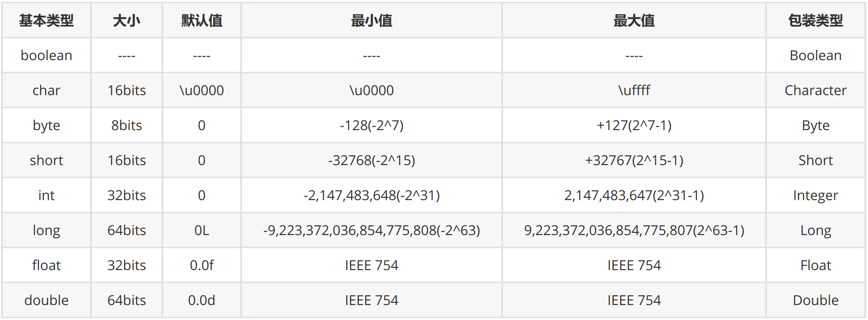Click the 大小 column header
Screen dimensions: 868x320
pyautogui.click(x=126, y=20)
